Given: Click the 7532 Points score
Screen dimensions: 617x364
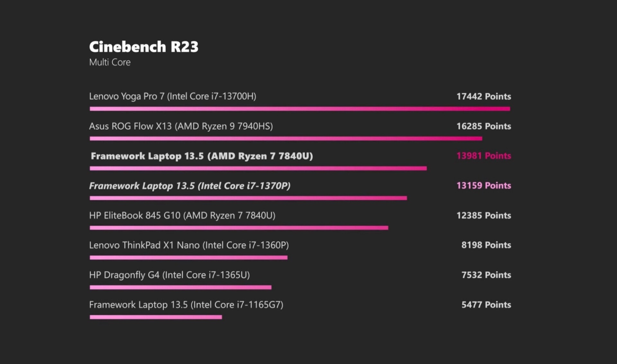Looking at the screenshot, I should 486,275.
